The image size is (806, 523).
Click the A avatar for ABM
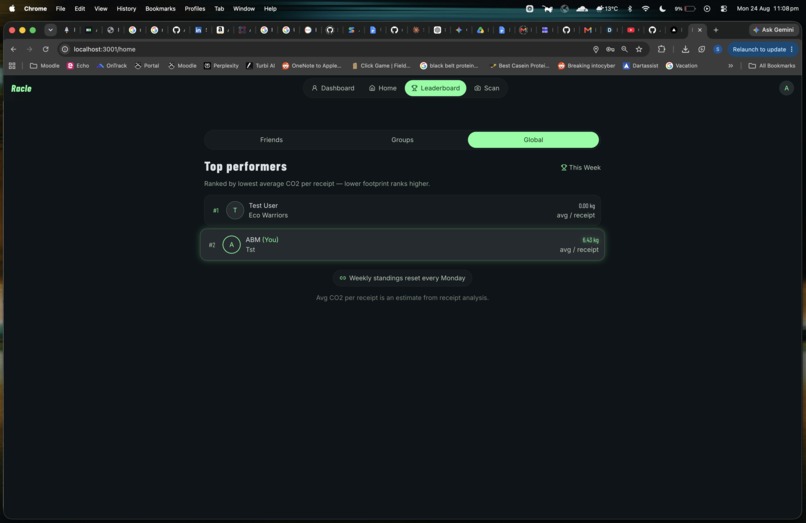point(231,245)
